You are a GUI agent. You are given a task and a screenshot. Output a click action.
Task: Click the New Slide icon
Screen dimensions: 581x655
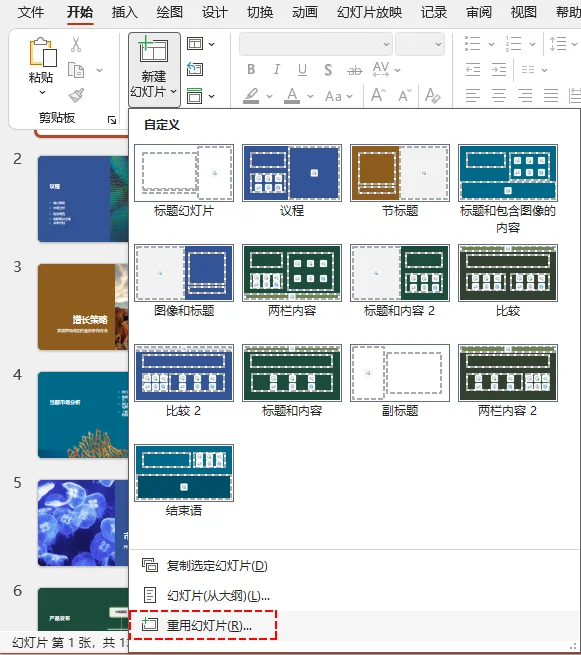tap(153, 50)
